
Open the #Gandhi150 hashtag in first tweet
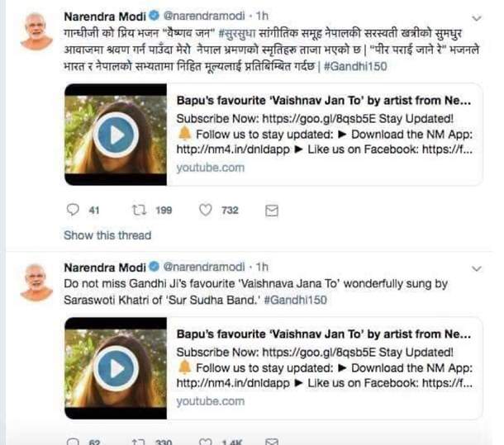[x=355, y=66]
